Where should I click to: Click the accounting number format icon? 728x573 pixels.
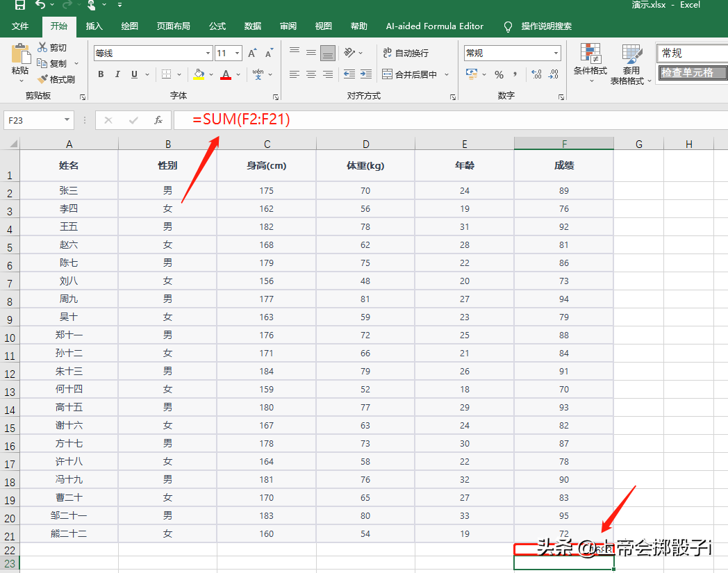click(472, 74)
